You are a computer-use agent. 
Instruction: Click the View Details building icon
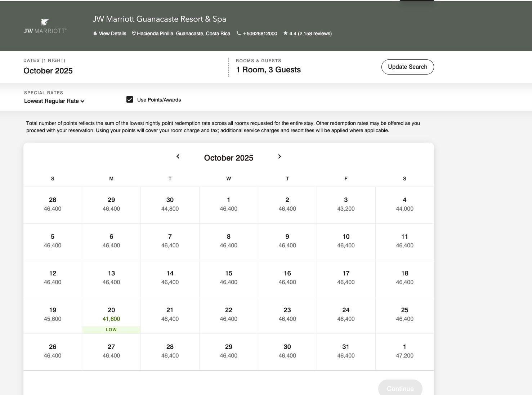[95, 33]
